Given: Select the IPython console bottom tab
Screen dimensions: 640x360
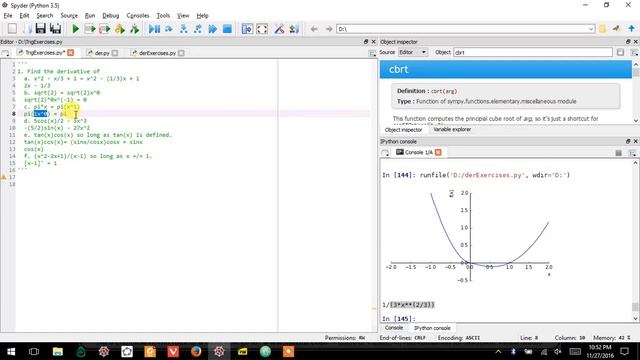Looking at the screenshot, I should pyautogui.click(x=432, y=328).
